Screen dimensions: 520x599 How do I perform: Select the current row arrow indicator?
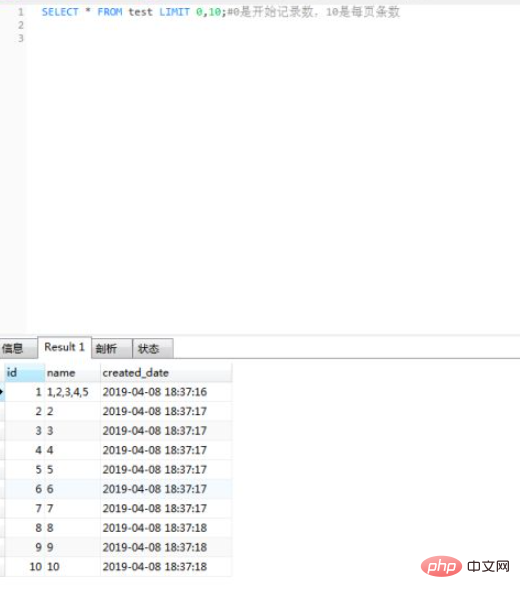tap(2, 392)
